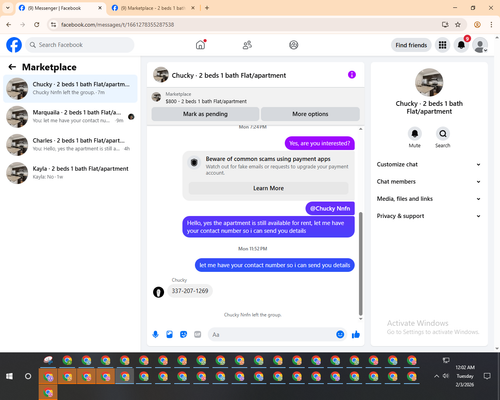Image resolution: width=500 pixels, height=400 pixels.
Task: Open the Windows Start menu
Action: point(9,376)
